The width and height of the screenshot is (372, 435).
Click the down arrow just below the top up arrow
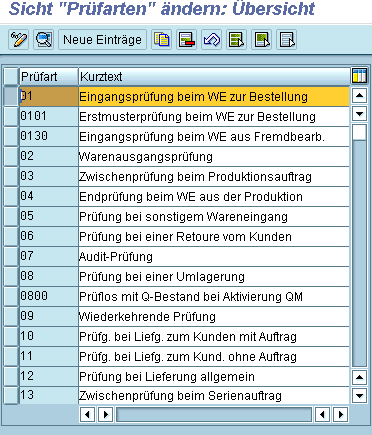(x=359, y=114)
